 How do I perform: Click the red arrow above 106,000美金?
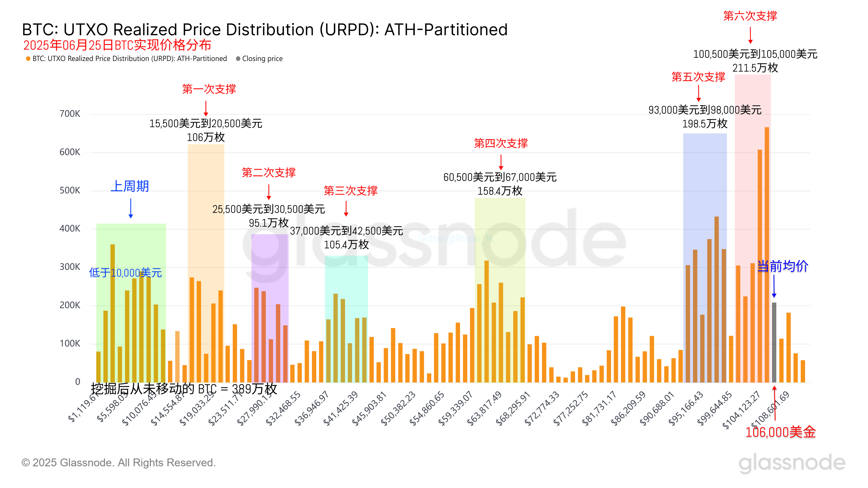coord(774,403)
